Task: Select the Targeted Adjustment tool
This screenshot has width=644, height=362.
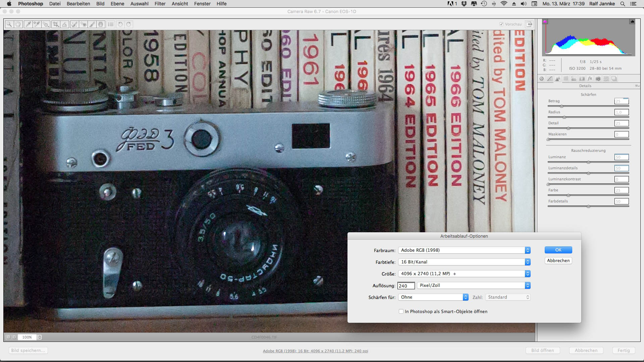Action: 46,24
